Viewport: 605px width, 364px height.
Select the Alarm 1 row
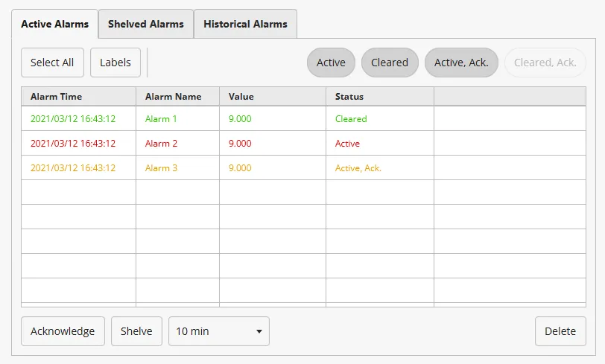162,119
